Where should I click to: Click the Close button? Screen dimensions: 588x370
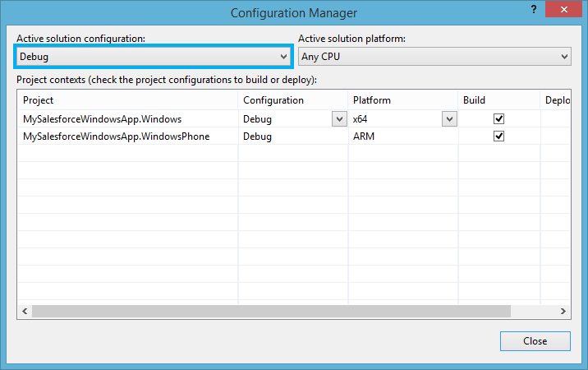tap(535, 341)
